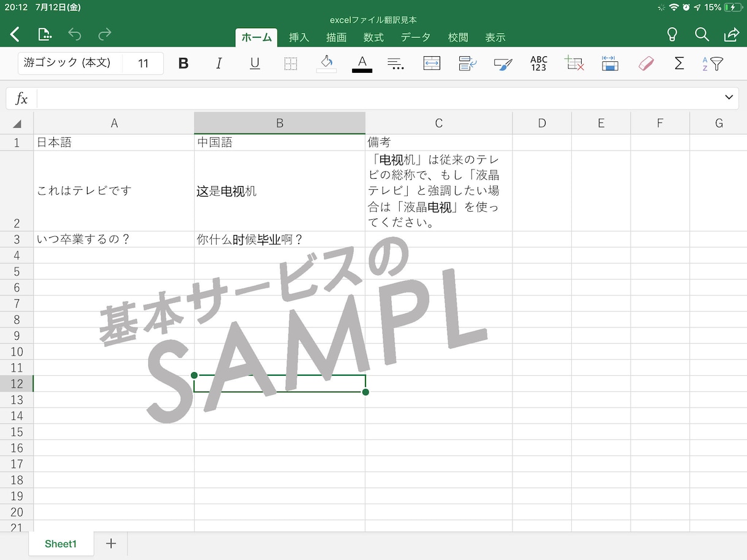This screenshot has height=560, width=747.
Task: Open cell borders options
Action: pyautogui.click(x=291, y=64)
